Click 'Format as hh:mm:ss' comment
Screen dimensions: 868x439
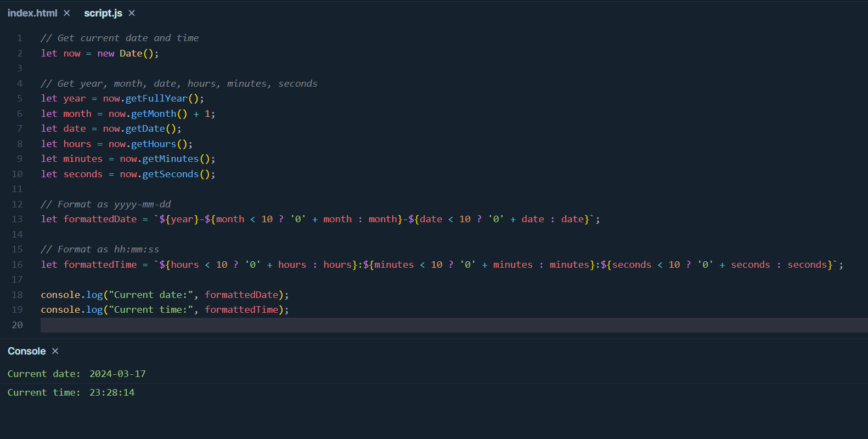[100, 249]
